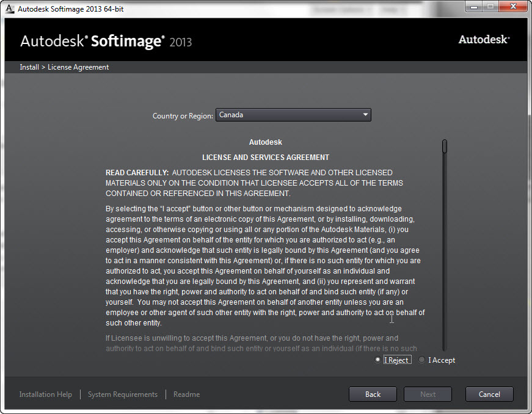532x414 pixels.
Task: Click the License Agreement breadcrumb label
Action: tap(78, 67)
